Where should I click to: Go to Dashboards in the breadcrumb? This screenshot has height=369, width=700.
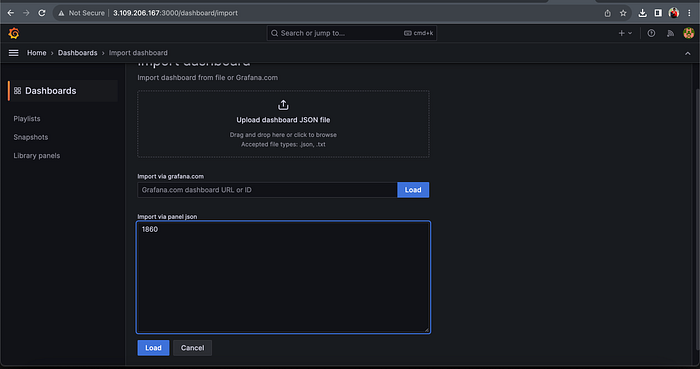tap(78, 53)
